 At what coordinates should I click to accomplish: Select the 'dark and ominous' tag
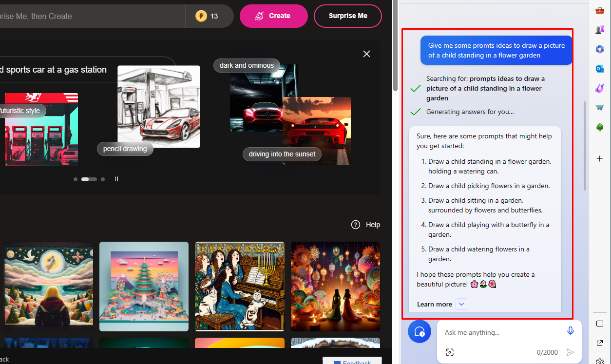(x=247, y=65)
